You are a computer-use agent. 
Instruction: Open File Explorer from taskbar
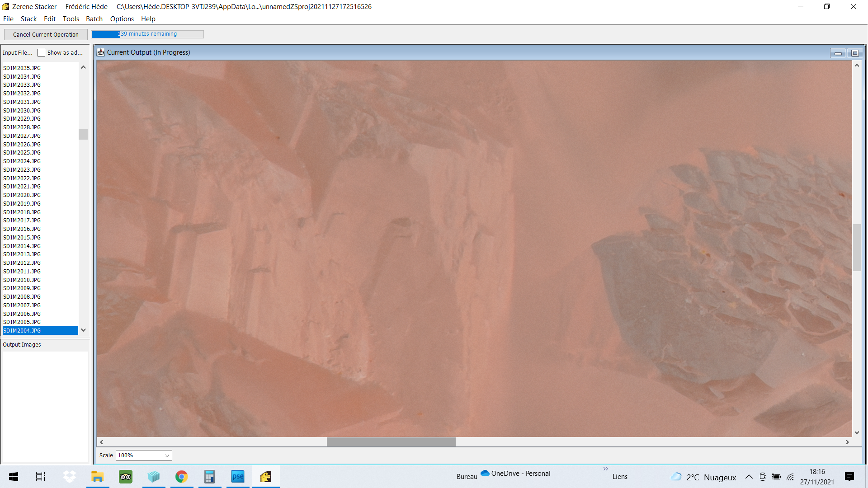tap(97, 477)
